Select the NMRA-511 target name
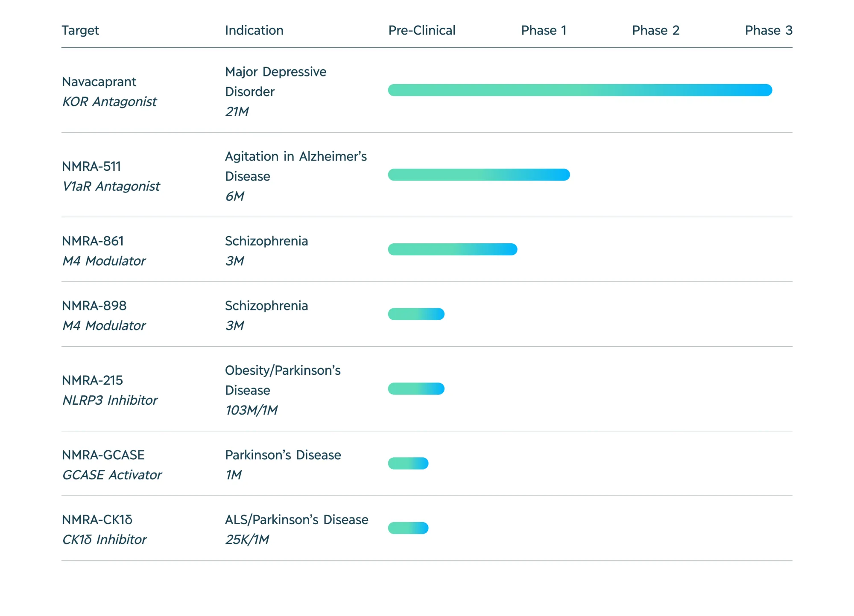 click(91, 166)
